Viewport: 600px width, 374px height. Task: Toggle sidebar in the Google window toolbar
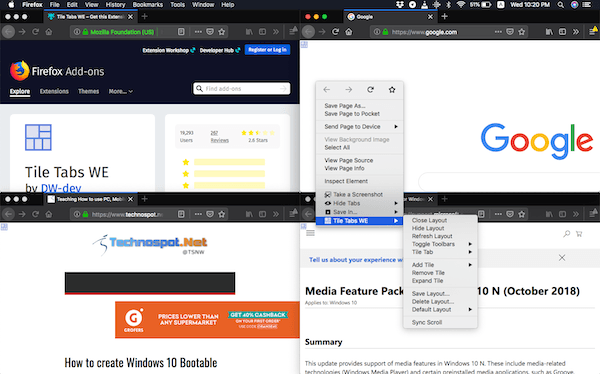click(x=562, y=32)
